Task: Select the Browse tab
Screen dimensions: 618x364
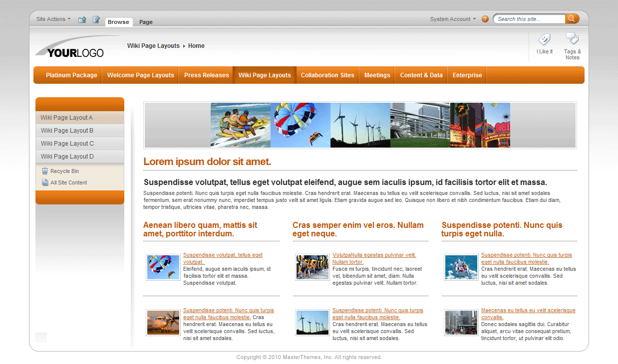Action: click(x=118, y=22)
